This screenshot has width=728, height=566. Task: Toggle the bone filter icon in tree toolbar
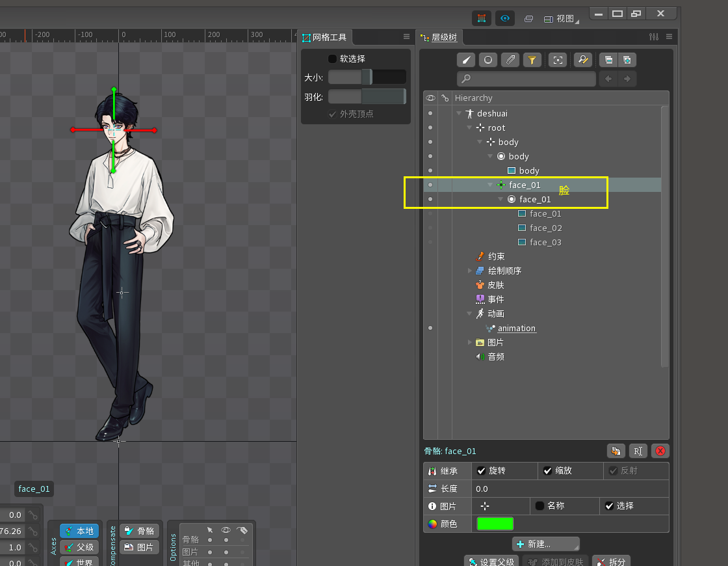coord(466,60)
